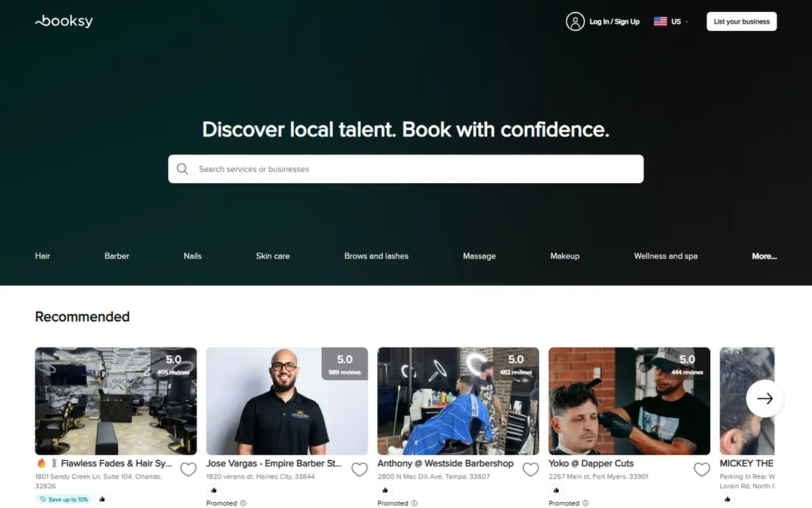Select the Skin care category
This screenshot has width=812, height=508.
click(273, 255)
